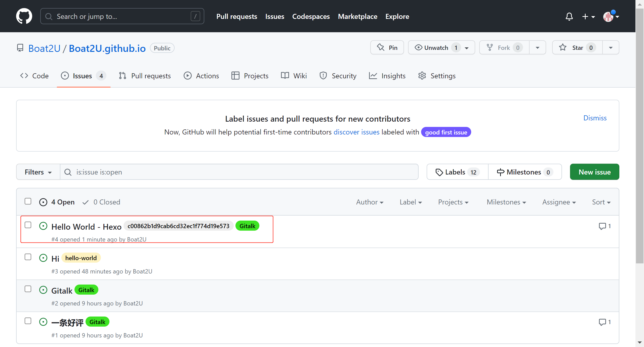Dismiss the contributors banner
This screenshot has width=644, height=347.
click(x=595, y=118)
